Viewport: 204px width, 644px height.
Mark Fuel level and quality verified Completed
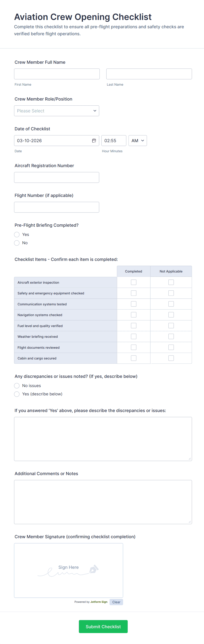pos(133,326)
